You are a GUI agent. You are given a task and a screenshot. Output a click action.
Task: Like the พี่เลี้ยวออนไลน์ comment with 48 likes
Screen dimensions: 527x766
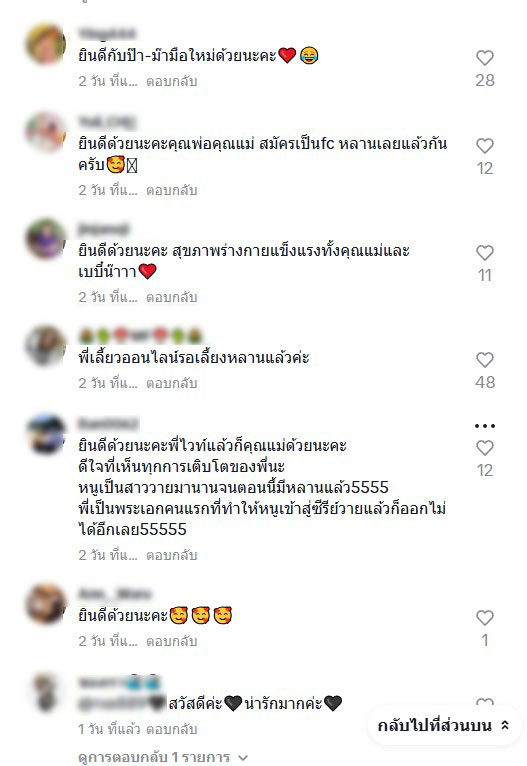(x=485, y=360)
